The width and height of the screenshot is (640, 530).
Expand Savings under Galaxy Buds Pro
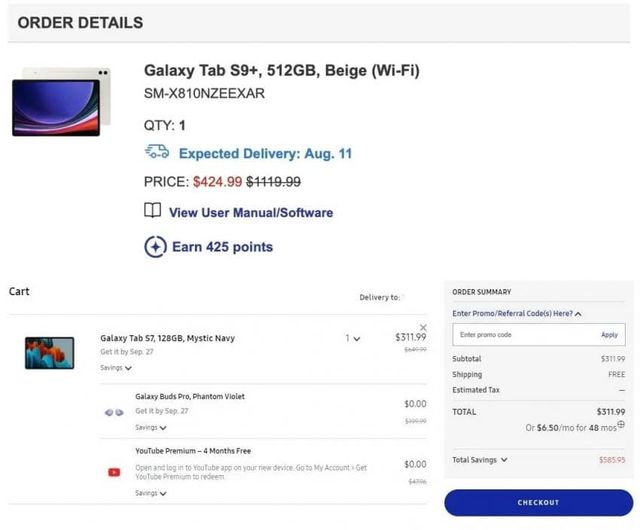pos(151,427)
